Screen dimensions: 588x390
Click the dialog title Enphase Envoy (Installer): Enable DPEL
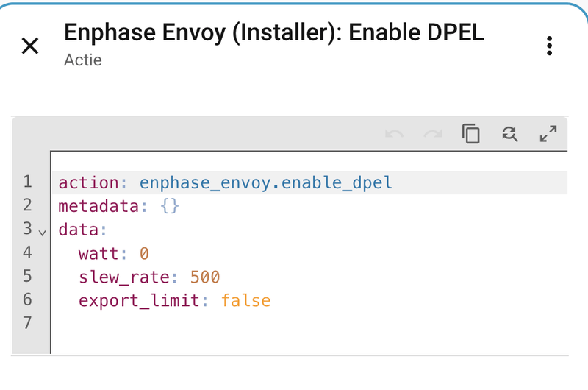(274, 32)
